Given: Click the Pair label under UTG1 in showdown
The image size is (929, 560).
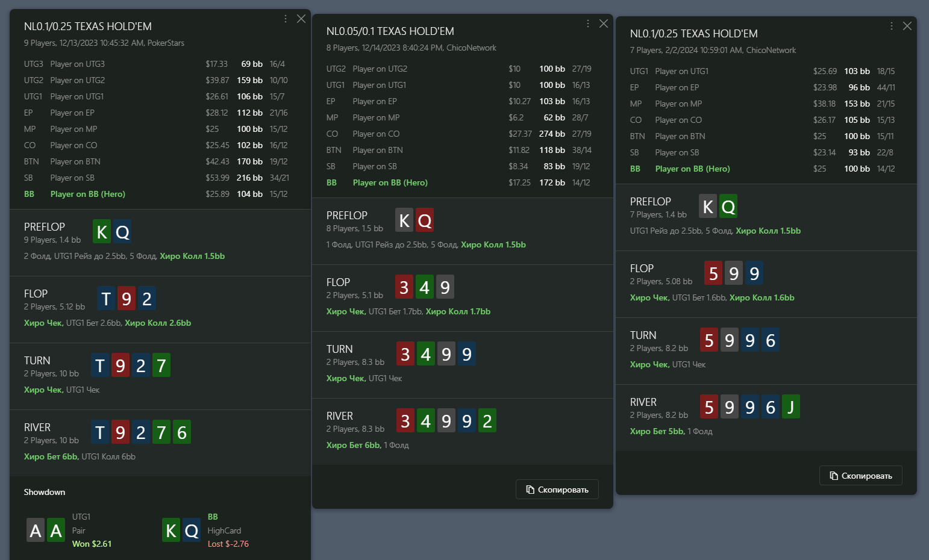Looking at the screenshot, I should (x=79, y=530).
